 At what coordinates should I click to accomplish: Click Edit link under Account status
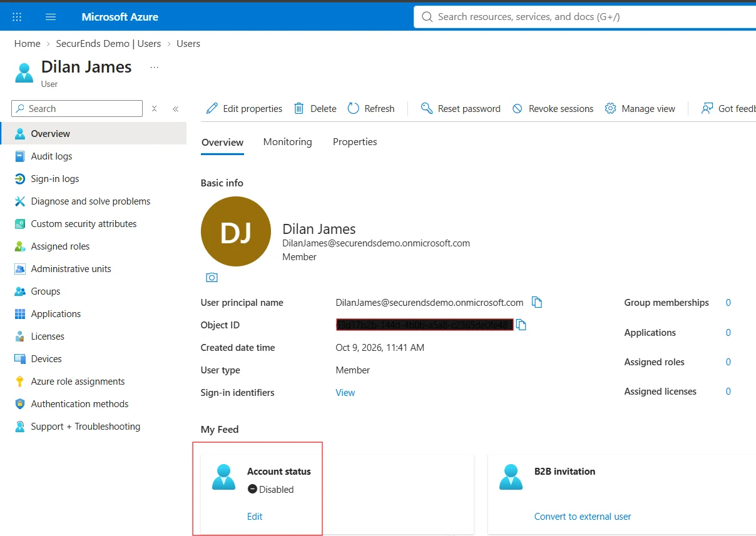pyautogui.click(x=255, y=517)
